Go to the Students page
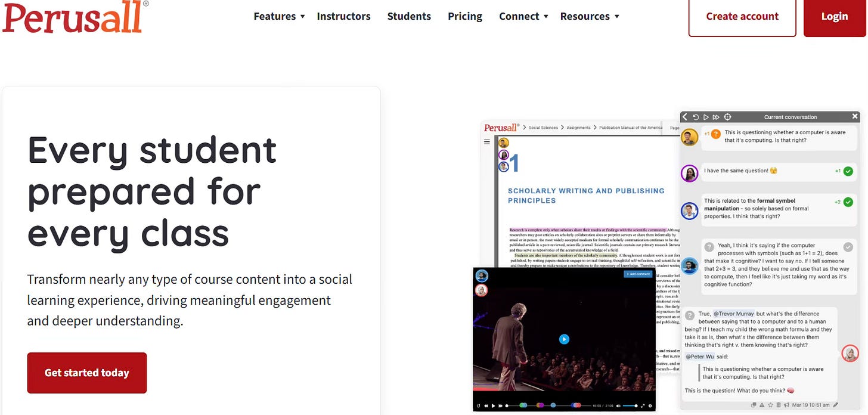Image resolution: width=868 pixels, height=415 pixels. (409, 16)
